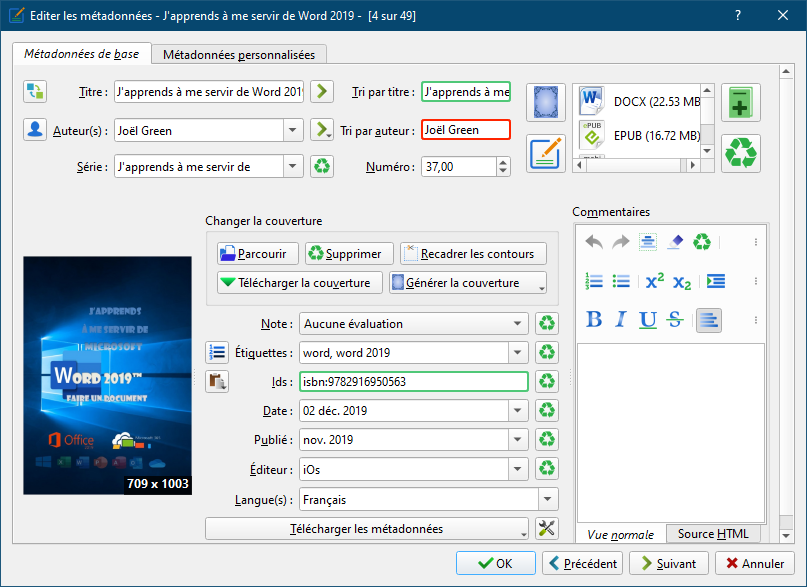The image size is (807, 587).
Task: Clear the Ids field with recycle icon
Action: click(547, 381)
